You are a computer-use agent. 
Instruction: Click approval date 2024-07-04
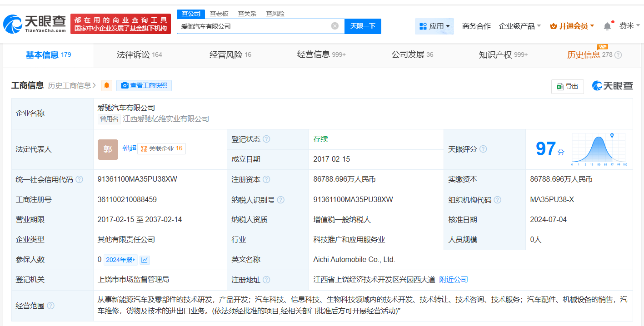(549, 220)
